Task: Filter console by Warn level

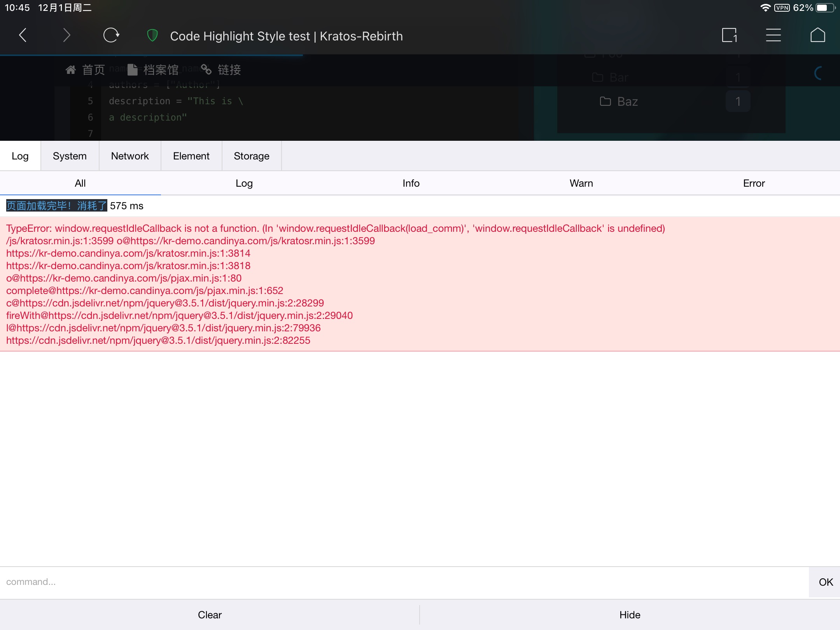Action: click(x=581, y=183)
